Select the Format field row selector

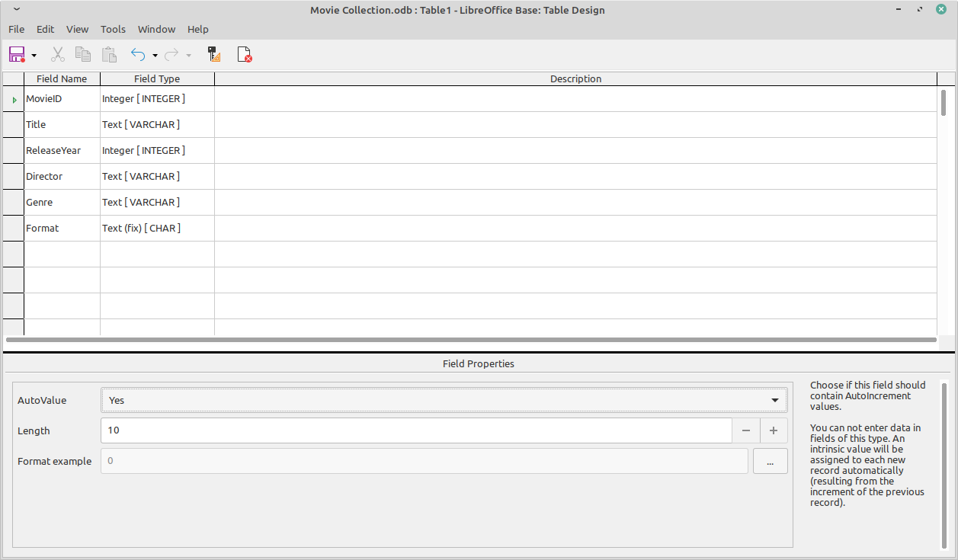pos(12,228)
